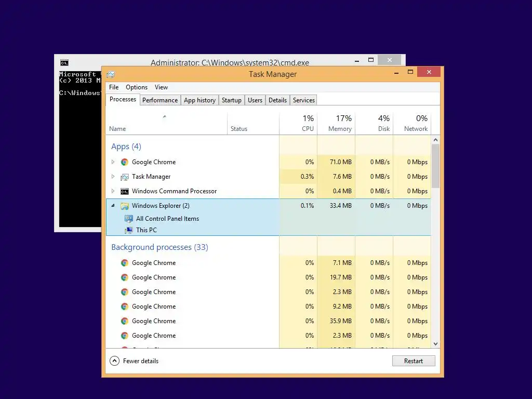Click the All Control Panel Items icon

tap(129, 219)
